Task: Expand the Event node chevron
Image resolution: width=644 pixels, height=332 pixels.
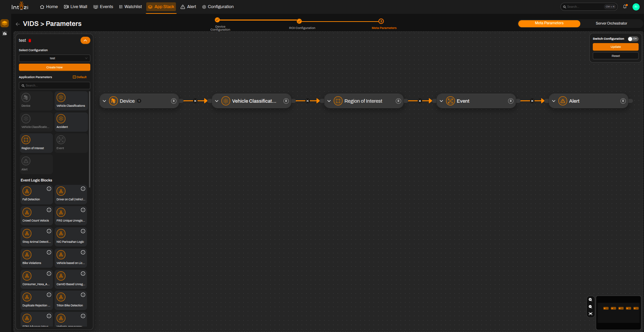Action: [x=441, y=101]
